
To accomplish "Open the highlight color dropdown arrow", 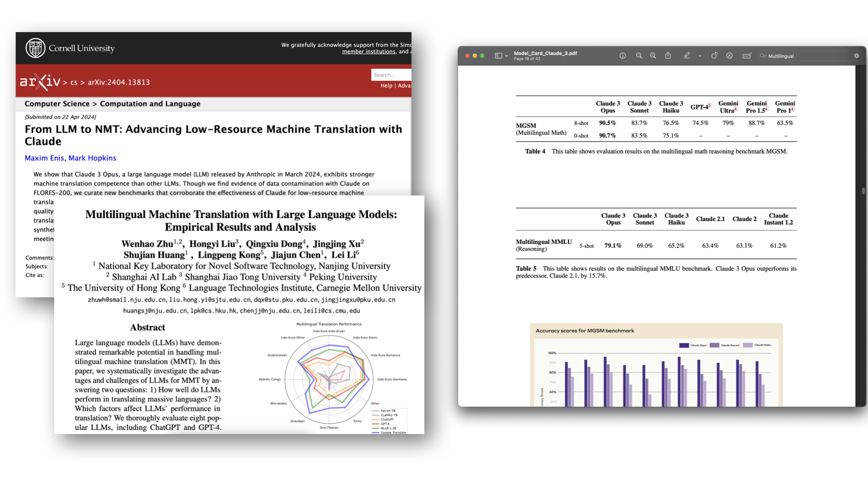I will coord(700,56).
